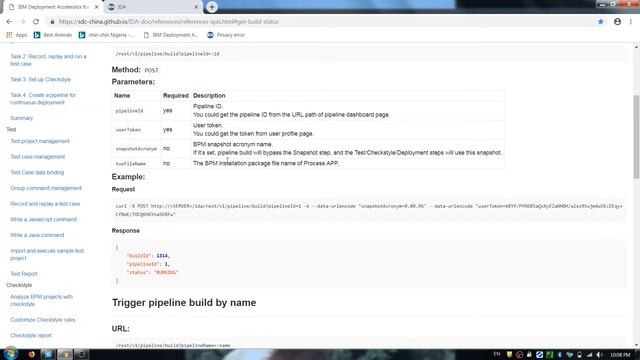Open the Apps bookmarks shortcut
The height and width of the screenshot is (360, 640).
tap(16, 35)
